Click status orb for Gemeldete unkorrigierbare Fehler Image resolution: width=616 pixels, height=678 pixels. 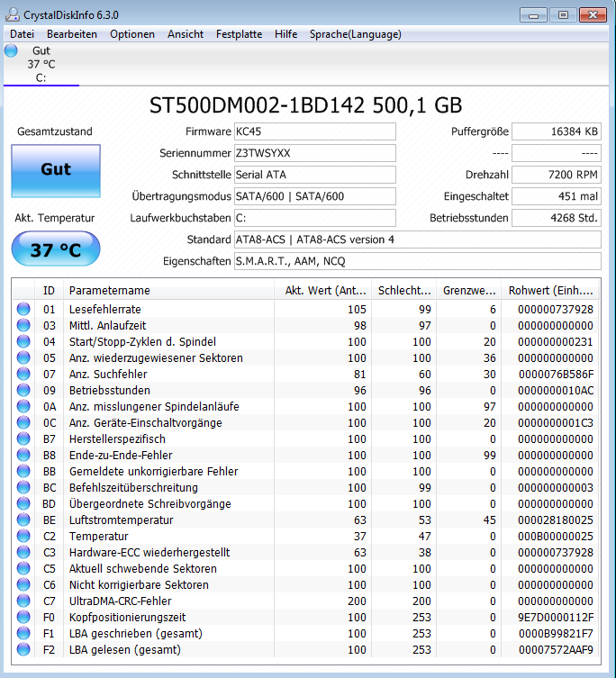[x=23, y=471]
